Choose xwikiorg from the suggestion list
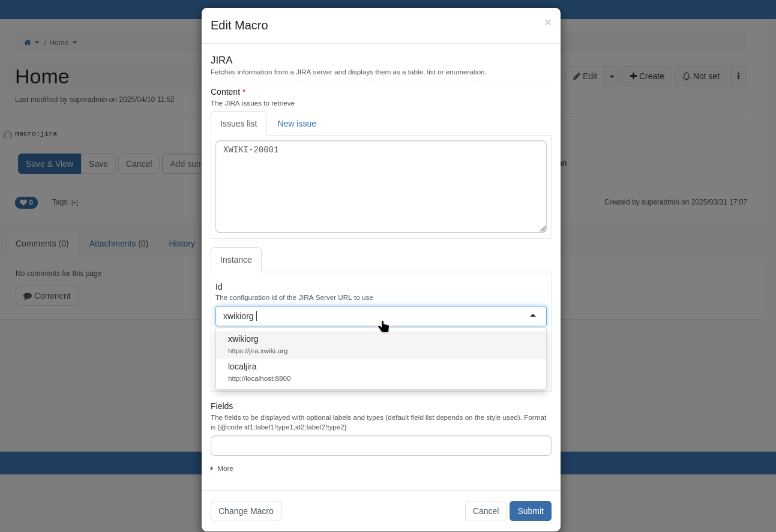The height and width of the screenshot is (532, 776). [381, 345]
